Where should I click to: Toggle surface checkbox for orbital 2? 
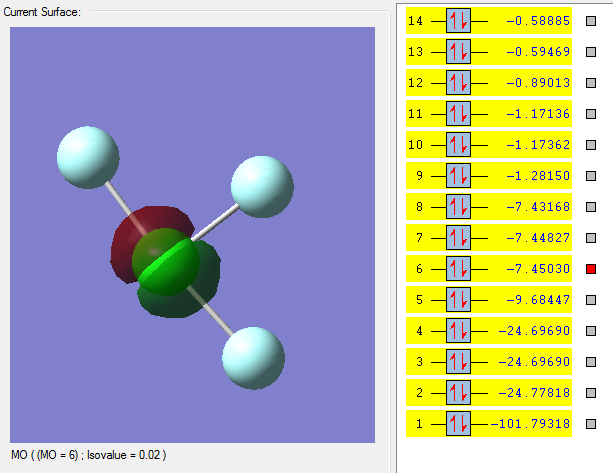(x=591, y=393)
